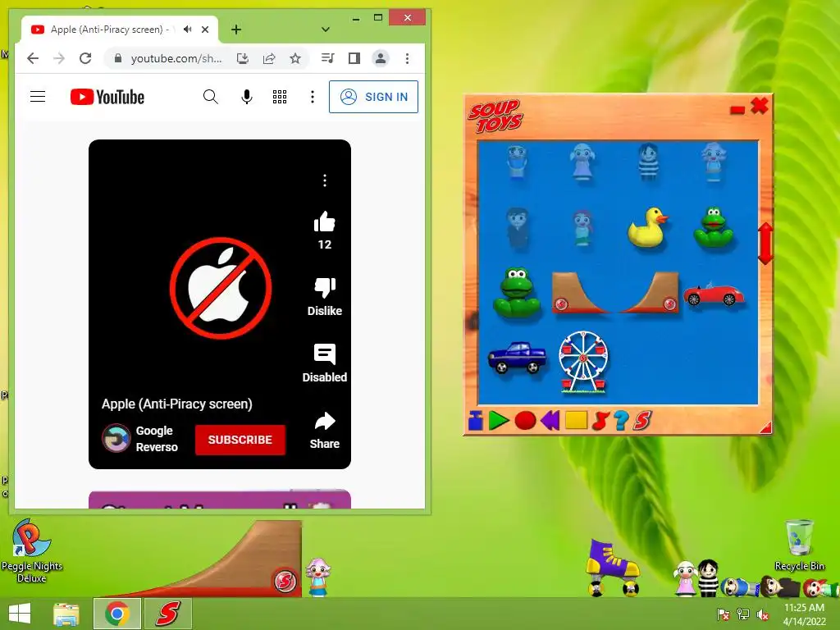Click the purple rewind arrows in Soup Toys
This screenshot has width=840, height=630.
coord(550,421)
